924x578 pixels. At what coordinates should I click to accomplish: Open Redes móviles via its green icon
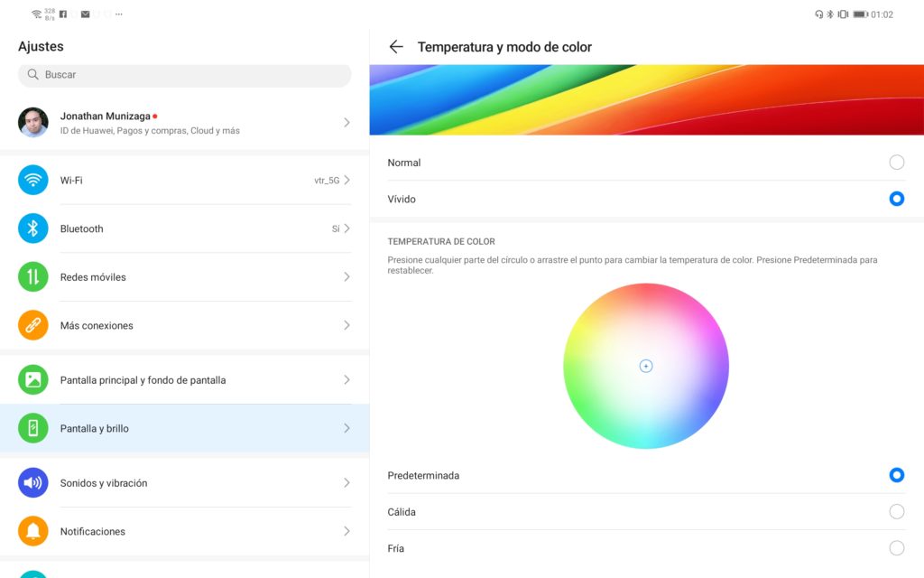(33, 277)
